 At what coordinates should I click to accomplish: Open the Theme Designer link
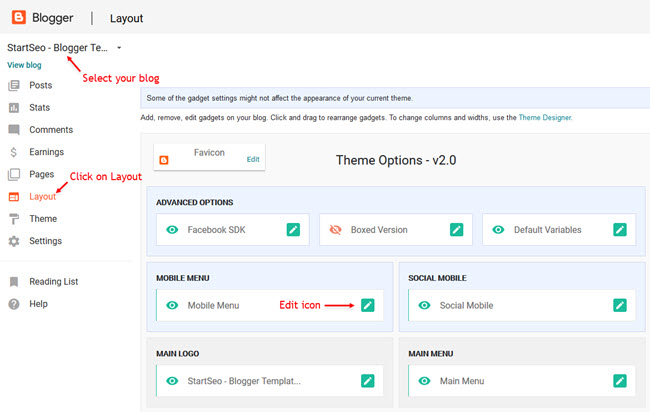click(545, 118)
